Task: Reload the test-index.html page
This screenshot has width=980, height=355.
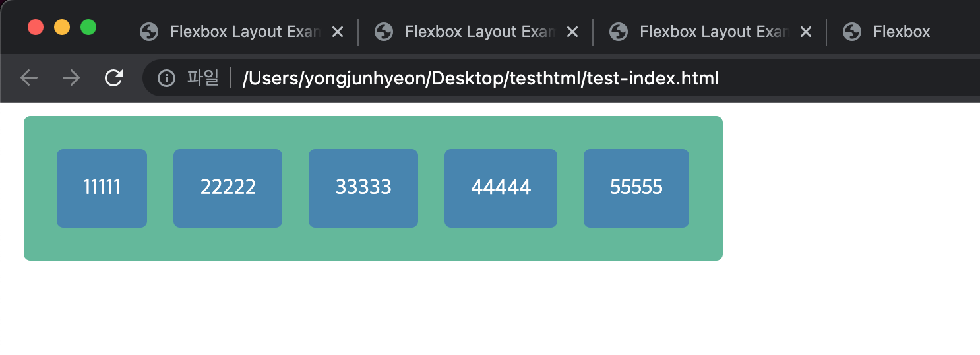Action: 113,78
